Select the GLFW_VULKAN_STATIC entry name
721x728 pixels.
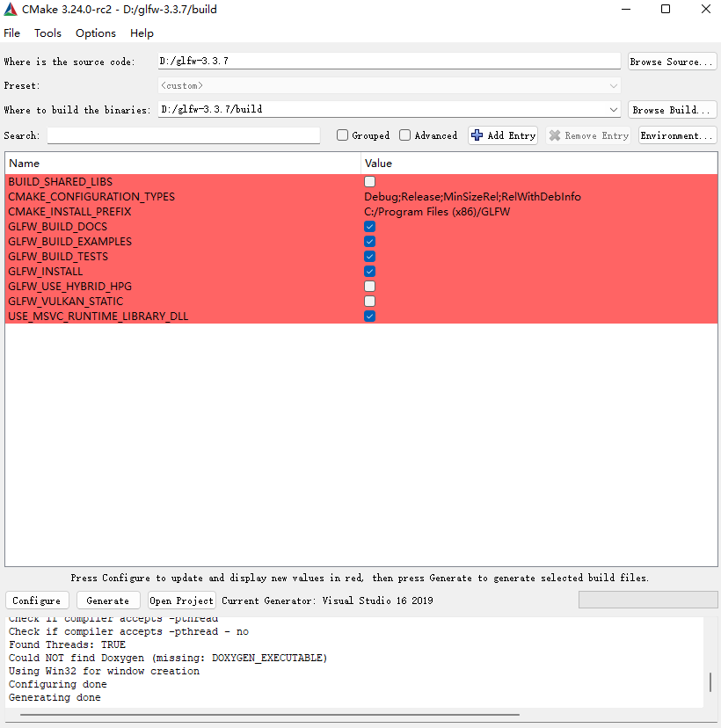coord(65,302)
